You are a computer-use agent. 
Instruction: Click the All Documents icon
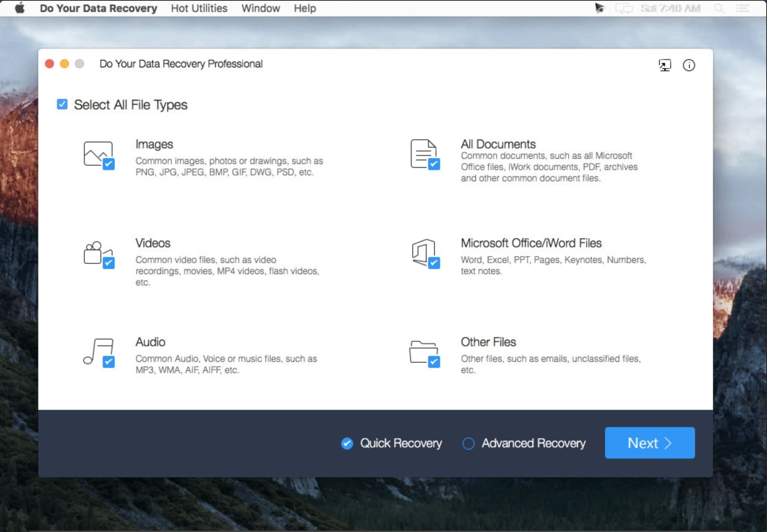pyautogui.click(x=424, y=154)
